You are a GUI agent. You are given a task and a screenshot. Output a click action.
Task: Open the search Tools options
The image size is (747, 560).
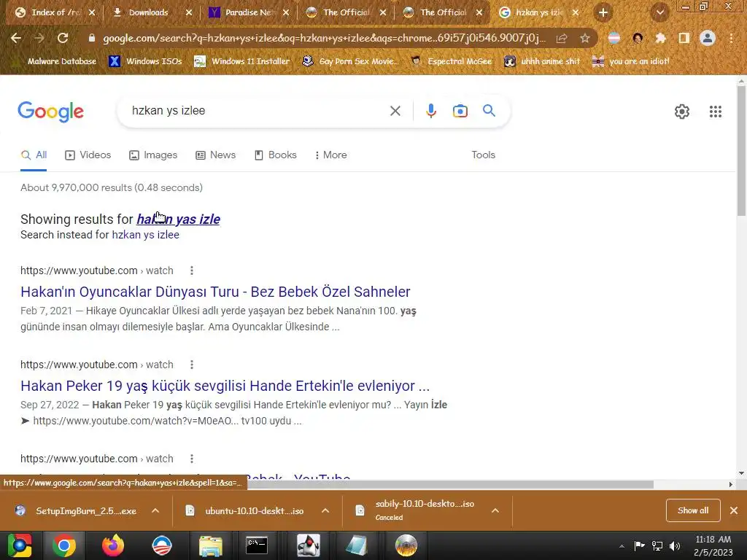[x=483, y=155]
